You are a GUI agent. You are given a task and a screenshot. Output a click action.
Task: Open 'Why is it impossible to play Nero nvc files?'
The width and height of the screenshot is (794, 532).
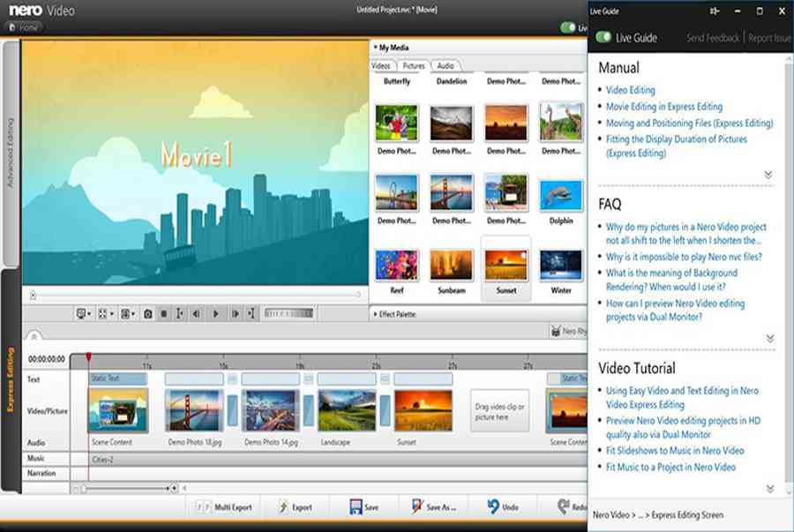pos(684,257)
